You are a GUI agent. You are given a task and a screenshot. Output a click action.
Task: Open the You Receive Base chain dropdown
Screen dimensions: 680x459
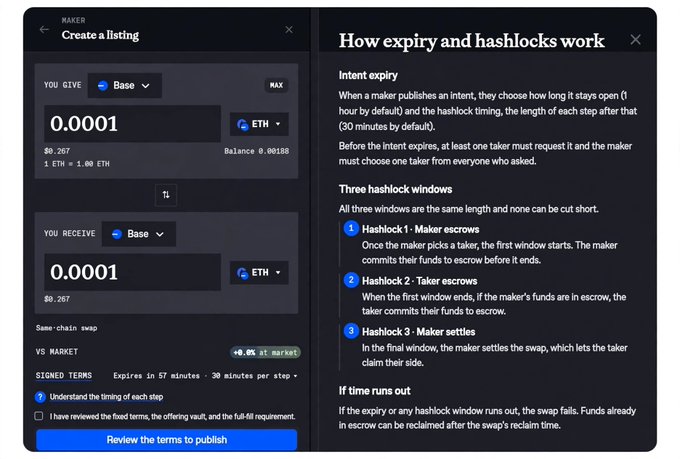139,234
